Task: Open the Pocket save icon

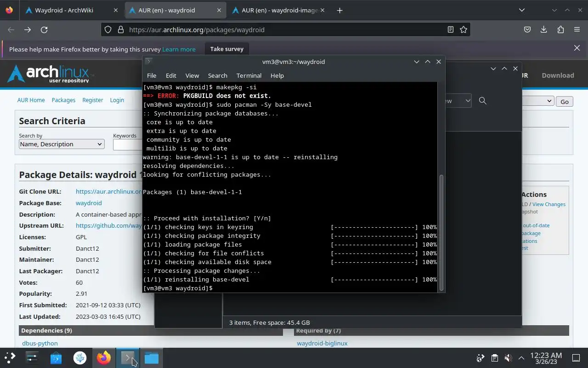Action: click(527, 29)
